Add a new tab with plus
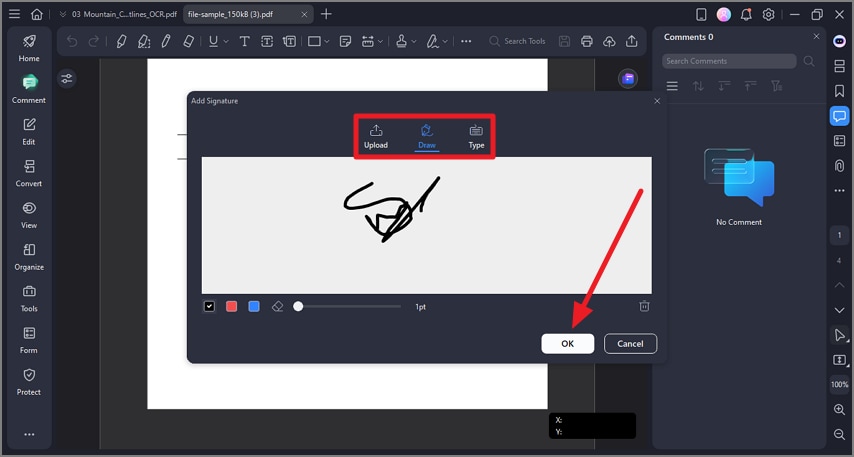 (326, 14)
